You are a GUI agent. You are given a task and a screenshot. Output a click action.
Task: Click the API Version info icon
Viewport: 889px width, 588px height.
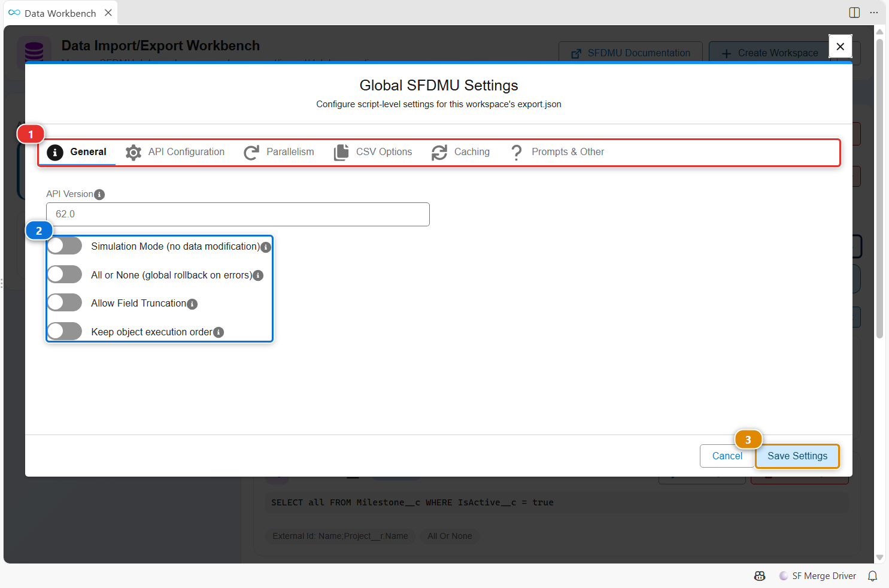[100, 195]
